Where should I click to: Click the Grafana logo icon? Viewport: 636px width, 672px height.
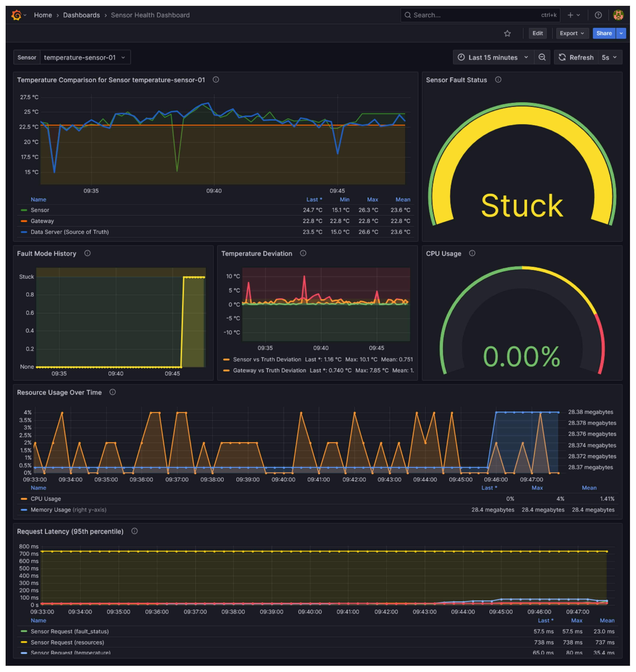16,15
